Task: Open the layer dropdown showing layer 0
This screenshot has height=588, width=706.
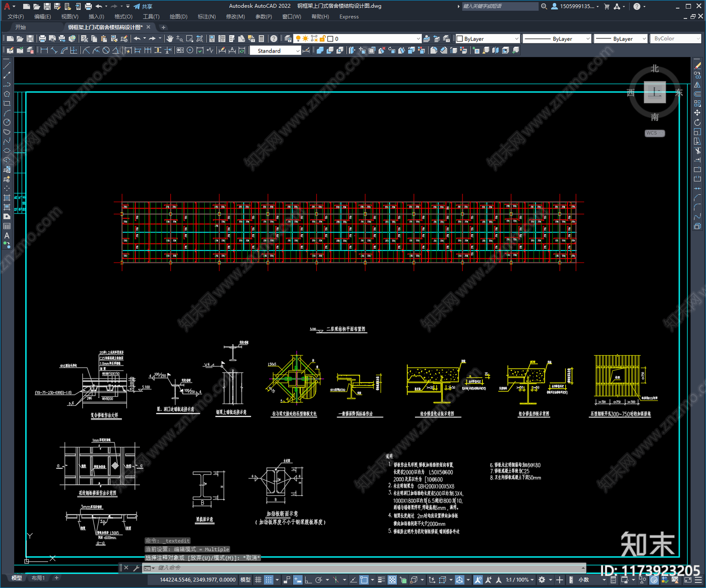Action: coord(358,39)
